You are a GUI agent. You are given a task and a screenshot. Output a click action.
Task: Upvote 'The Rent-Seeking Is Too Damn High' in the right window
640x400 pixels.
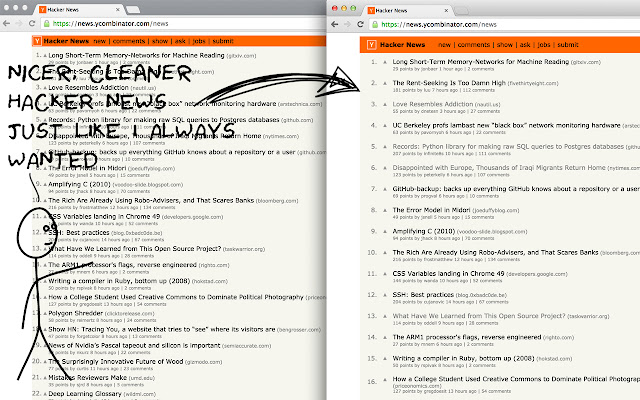(384, 83)
